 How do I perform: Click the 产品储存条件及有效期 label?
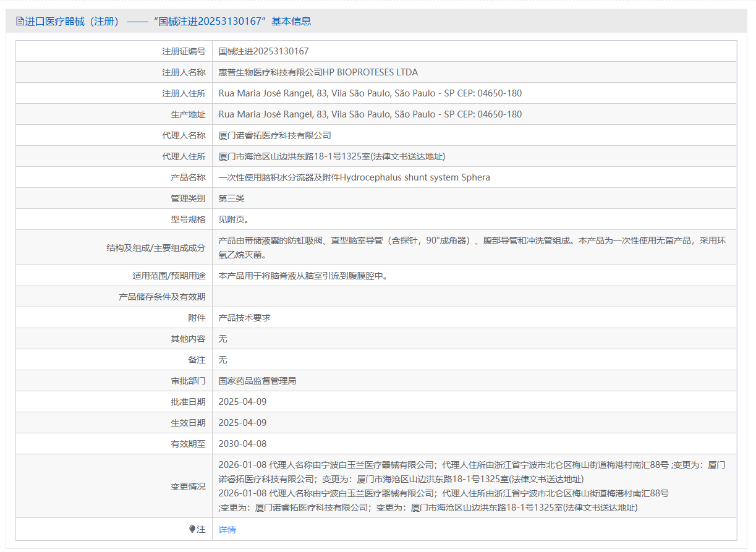(x=163, y=297)
